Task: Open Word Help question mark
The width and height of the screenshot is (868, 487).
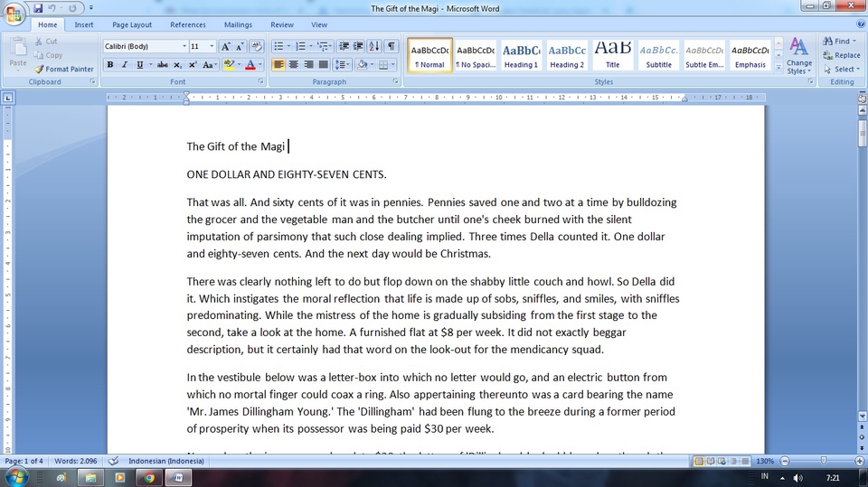Action: [860, 24]
